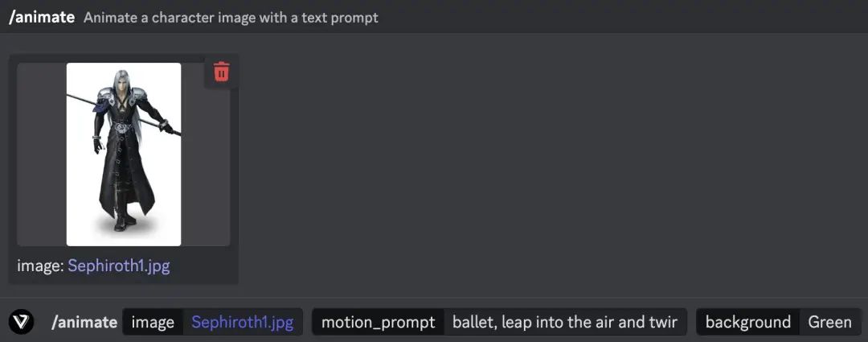Viewport: 868px width, 342px height.
Task: Click the "image:" label under the thumbnail
Action: pyautogui.click(x=40, y=266)
